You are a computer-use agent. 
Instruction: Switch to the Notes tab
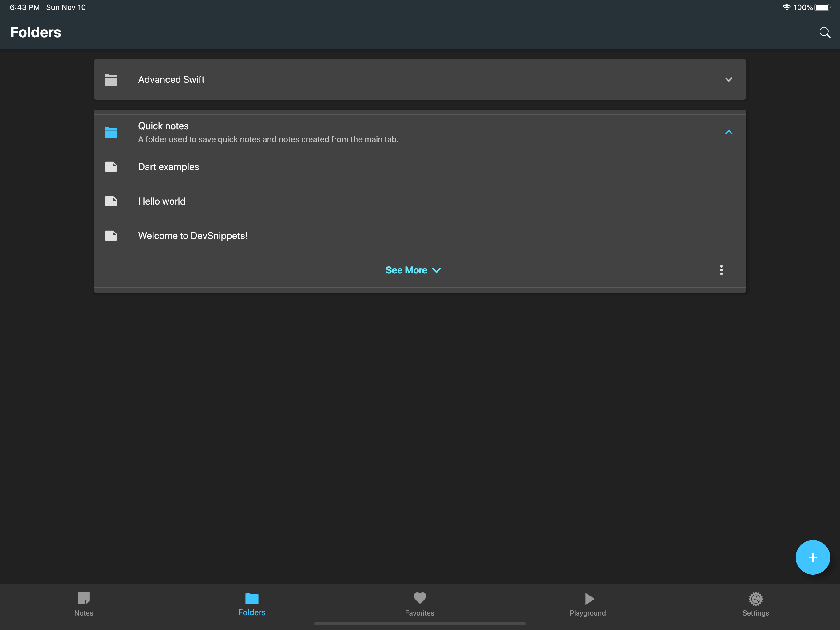(84, 604)
